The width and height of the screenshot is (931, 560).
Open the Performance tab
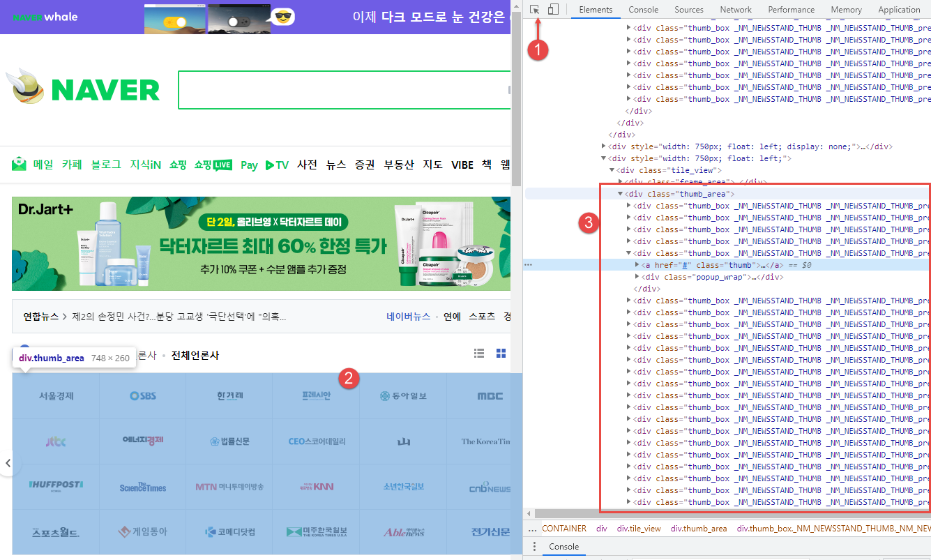click(x=792, y=10)
